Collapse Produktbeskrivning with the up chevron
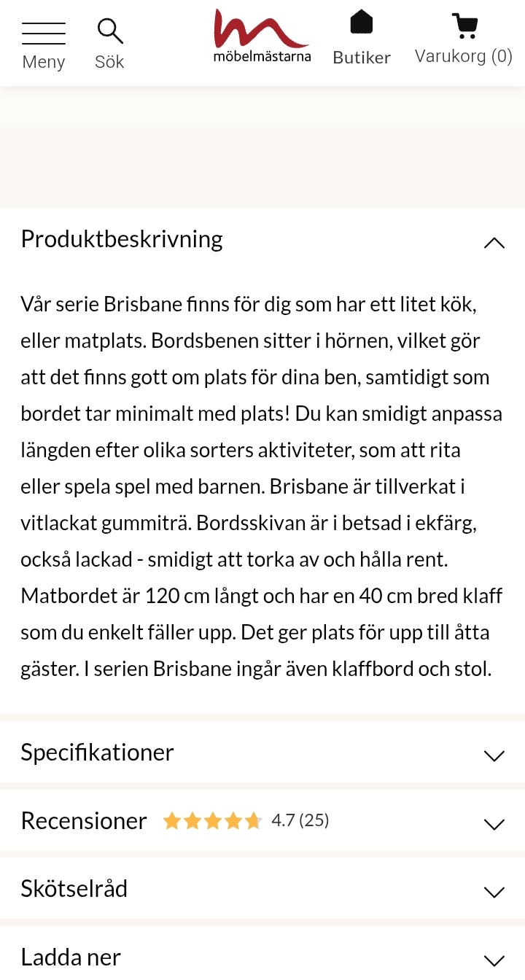This screenshot has height=980, width=525. (x=494, y=243)
